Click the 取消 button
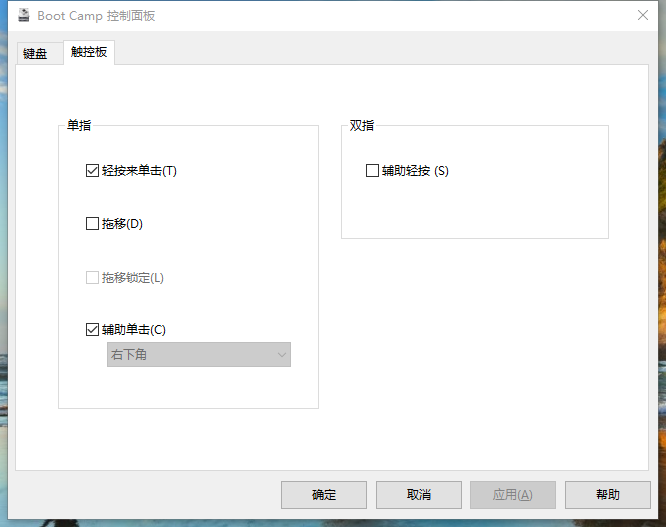Screen dimensions: 666x527 pyautogui.click(x=419, y=495)
